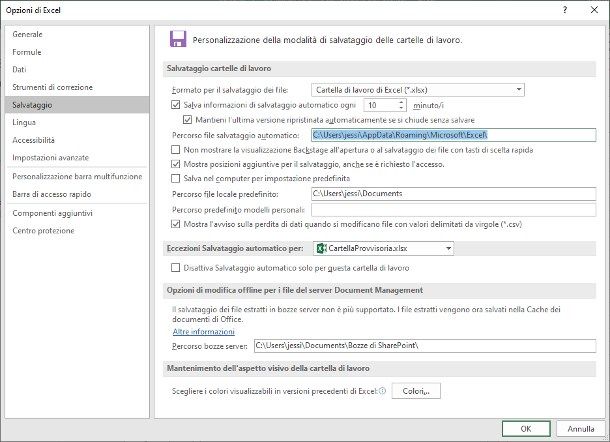Click the 'Percorso bozze server' field
610x442 pixels.
point(425,346)
